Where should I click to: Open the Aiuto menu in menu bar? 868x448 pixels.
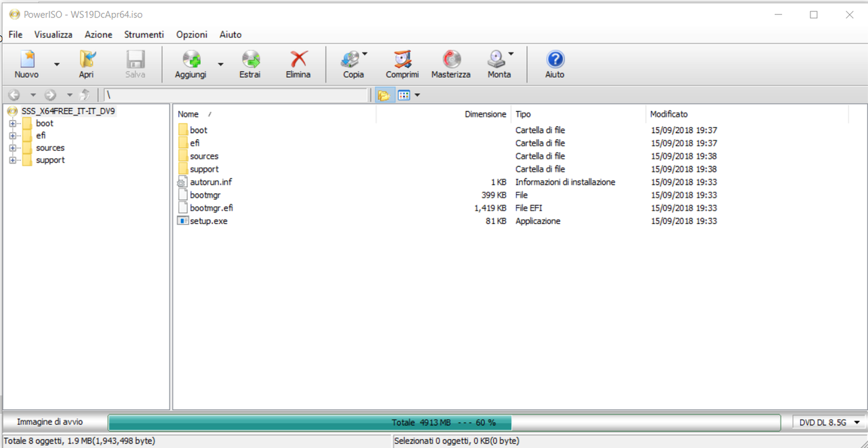231,35
